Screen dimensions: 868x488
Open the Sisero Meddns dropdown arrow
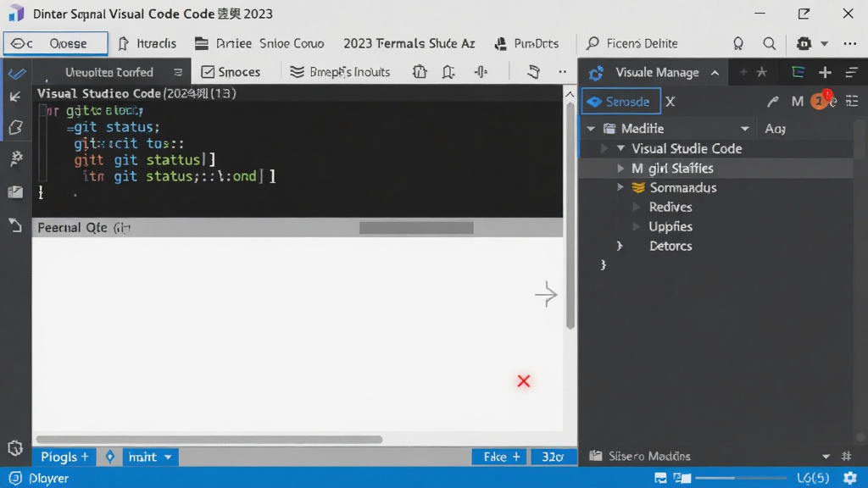coord(826,457)
